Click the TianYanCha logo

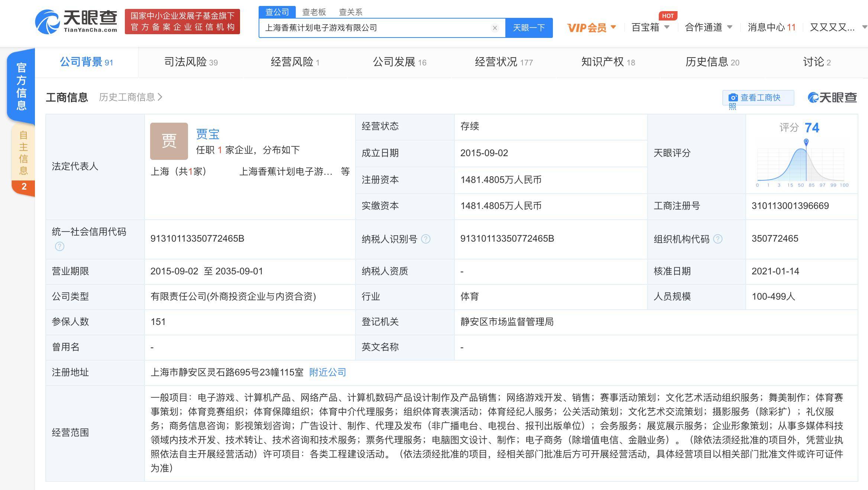pyautogui.click(x=76, y=22)
